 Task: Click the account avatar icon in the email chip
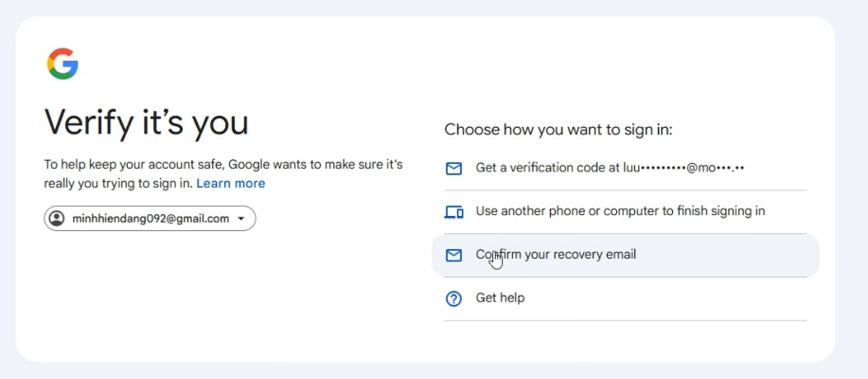(x=57, y=219)
